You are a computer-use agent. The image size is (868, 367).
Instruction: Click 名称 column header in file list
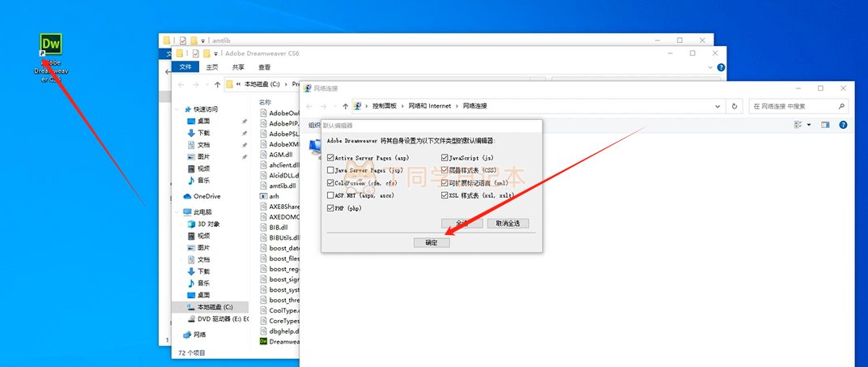[265, 102]
